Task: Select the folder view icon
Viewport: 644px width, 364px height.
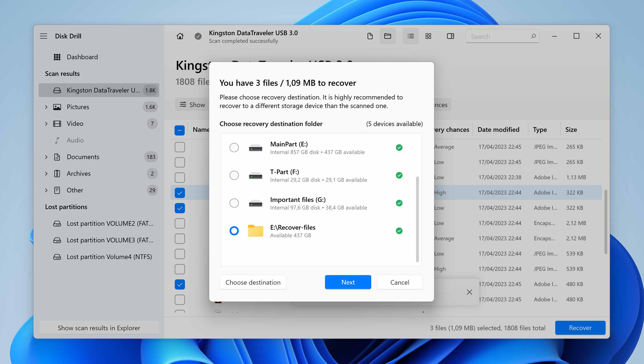Action: coord(387,36)
